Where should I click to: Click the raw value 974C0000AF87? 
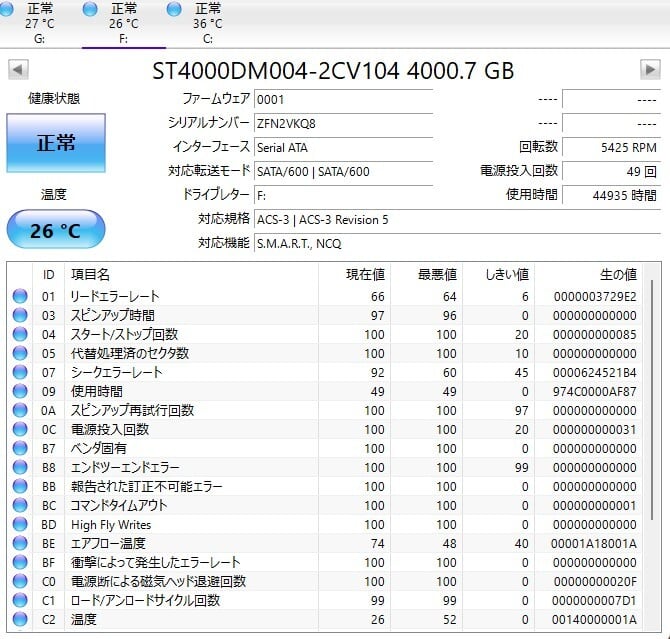coord(595,391)
